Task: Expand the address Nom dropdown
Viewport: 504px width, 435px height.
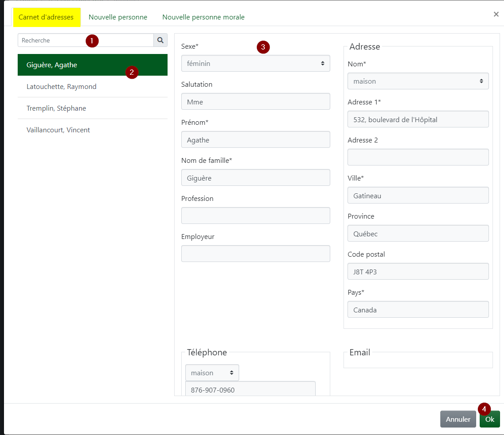Action: tap(418, 81)
